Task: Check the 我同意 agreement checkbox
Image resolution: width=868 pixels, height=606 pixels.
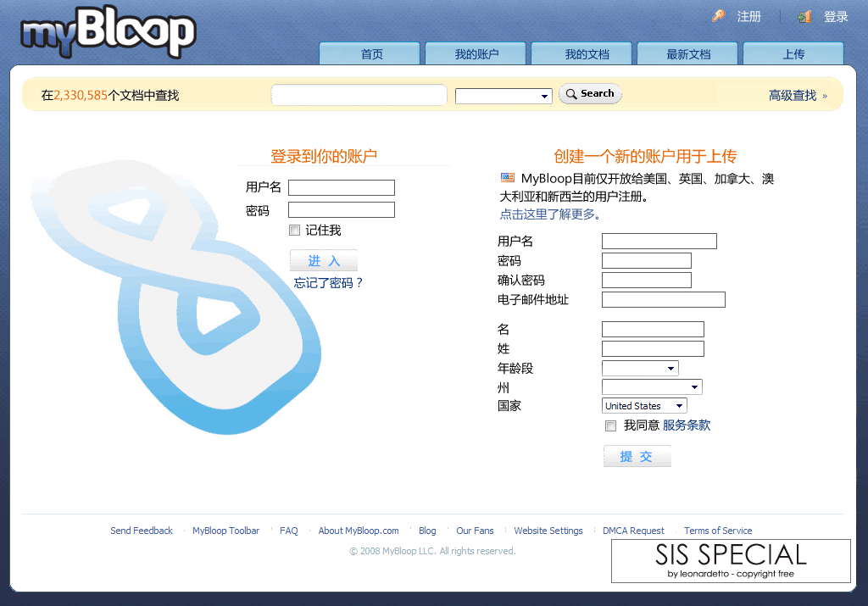Action: pyautogui.click(x=610, y=425)
